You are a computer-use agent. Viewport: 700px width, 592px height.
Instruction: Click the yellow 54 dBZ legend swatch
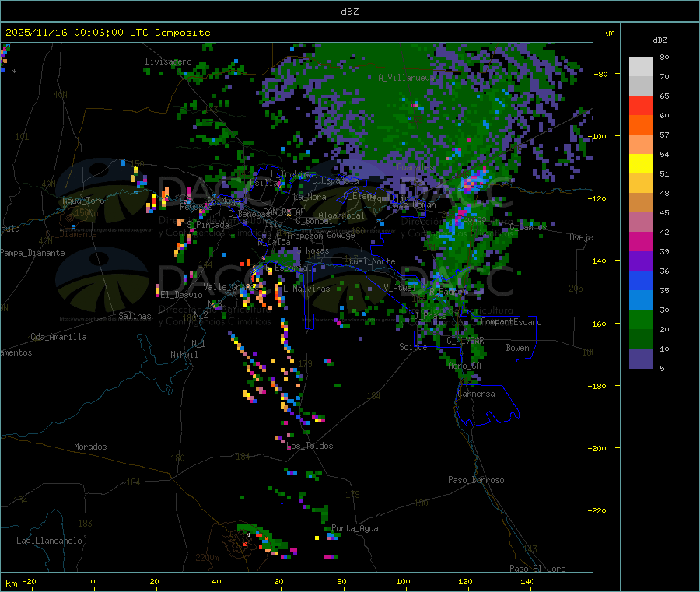(x=641, y=164)
